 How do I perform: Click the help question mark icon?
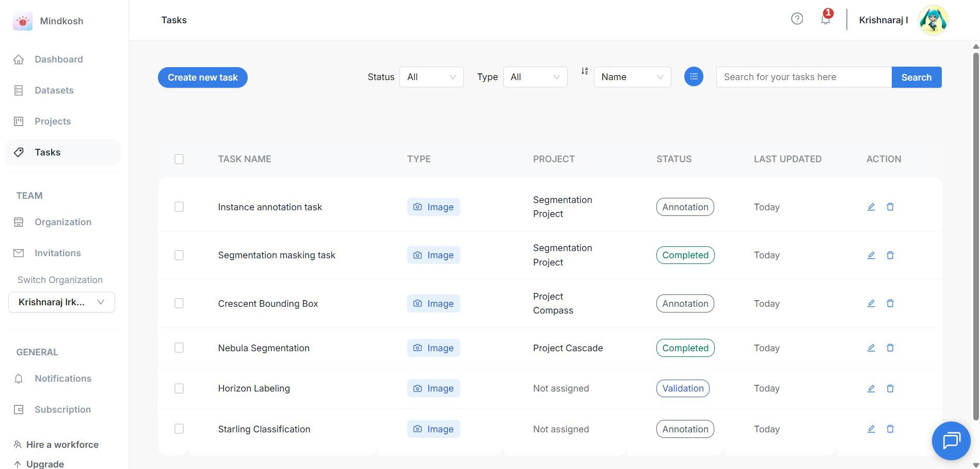797,19
